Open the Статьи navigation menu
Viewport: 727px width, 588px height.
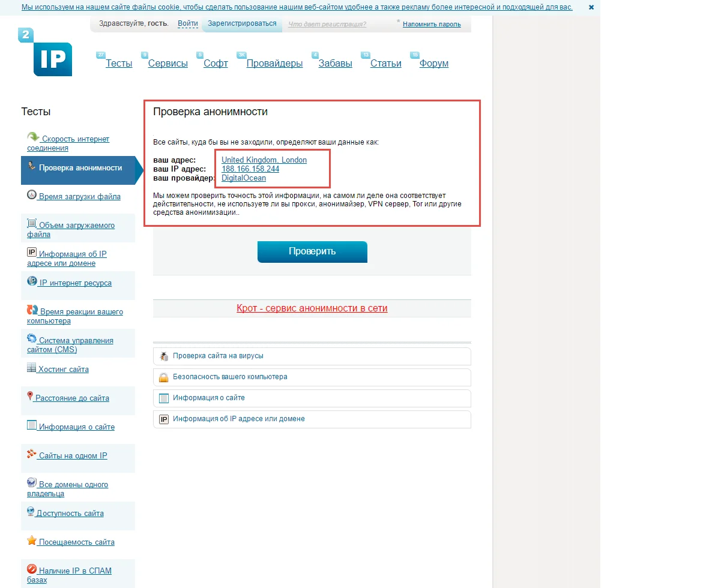(x=386, y=64)
